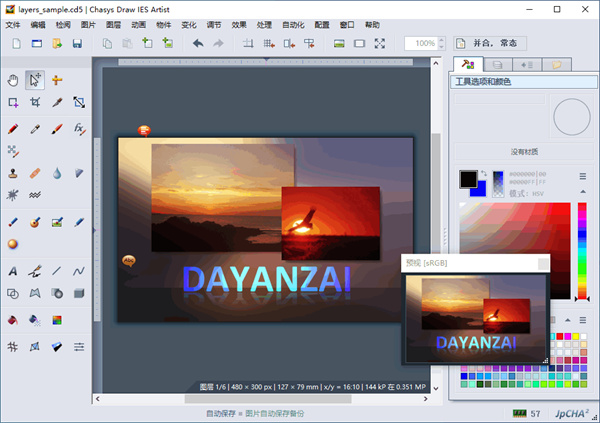Select the Stamp clone tool

coord(13,173)
